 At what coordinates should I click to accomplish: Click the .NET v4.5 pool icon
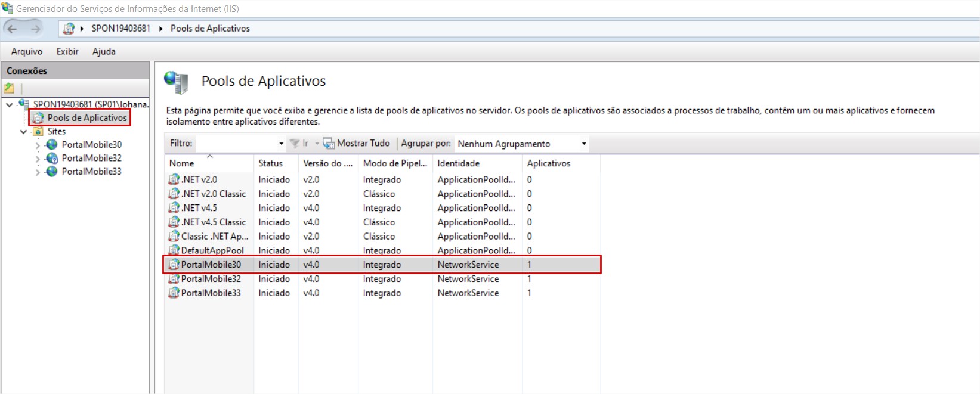(174, 208)
